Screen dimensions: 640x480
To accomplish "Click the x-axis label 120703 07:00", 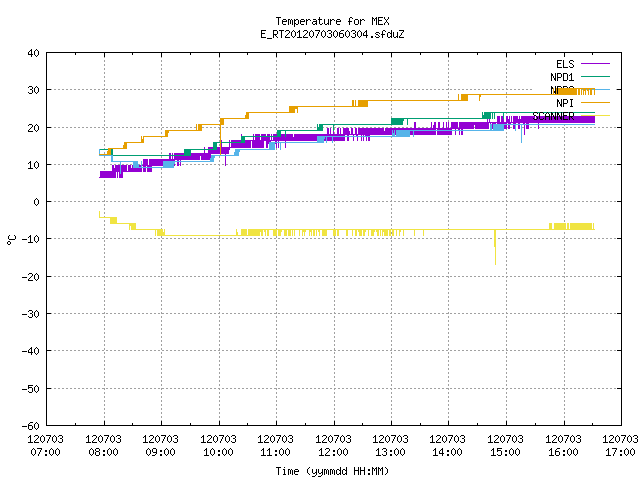I will pos(46,445).
